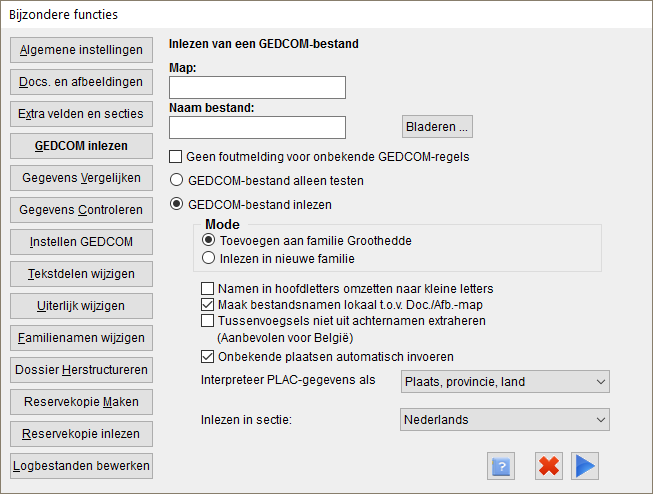Select 'Dossier Herstructureren' in sidebar

(81, 370)
